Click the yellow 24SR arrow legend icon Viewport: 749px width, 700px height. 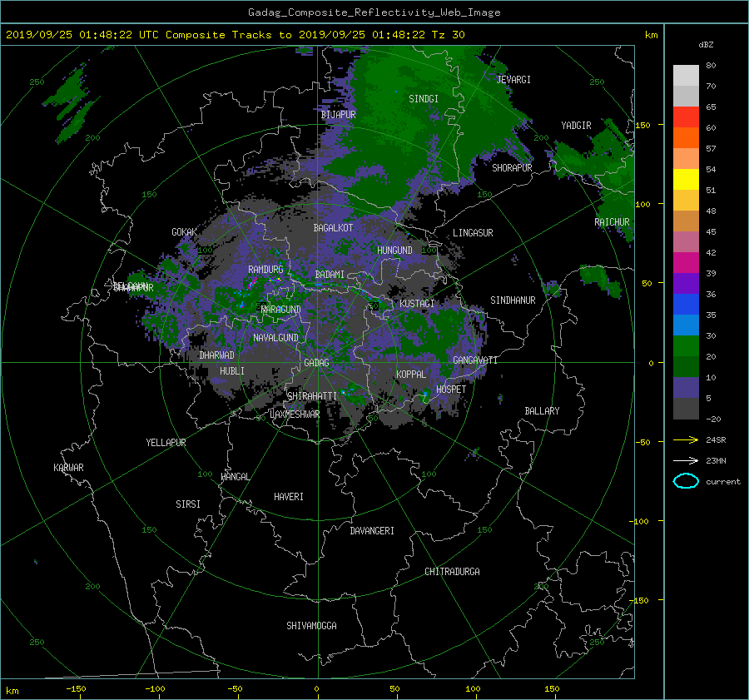[686, 439]
